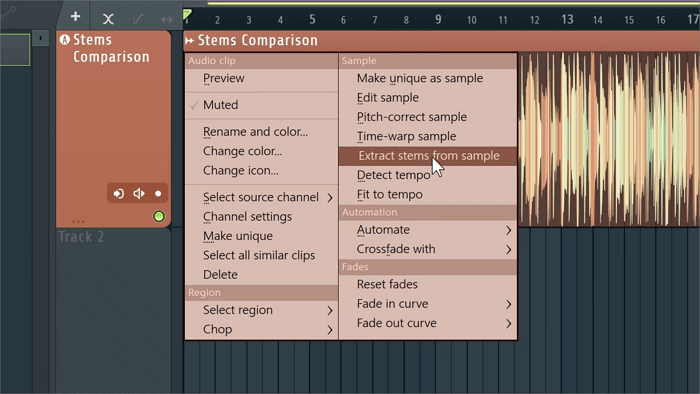This screenshot has width=700, height=394.
Task: Choose Detect tempo menu entry
Action: click(x=428, y=175)
